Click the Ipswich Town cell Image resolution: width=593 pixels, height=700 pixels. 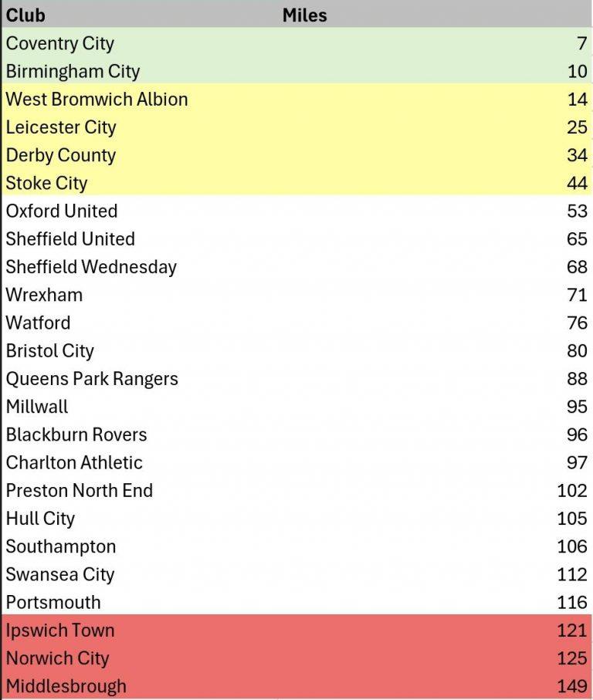click(60, 630)
